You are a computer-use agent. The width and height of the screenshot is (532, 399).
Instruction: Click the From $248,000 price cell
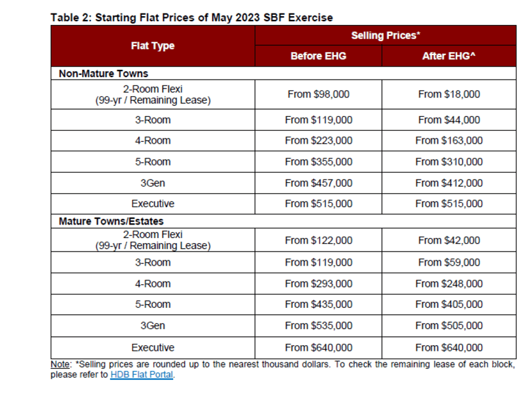tap(449, 284)
